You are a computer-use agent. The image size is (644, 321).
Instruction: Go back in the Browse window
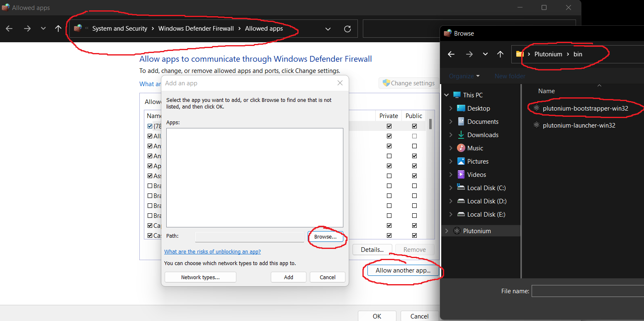pyautogui.click(x=451, y=54)
